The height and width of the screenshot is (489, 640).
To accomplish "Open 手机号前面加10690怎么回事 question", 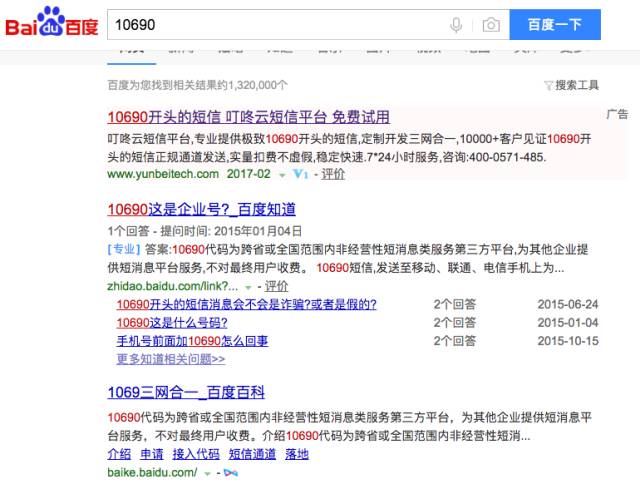I will pyautogui.click(x=192, y=341).
